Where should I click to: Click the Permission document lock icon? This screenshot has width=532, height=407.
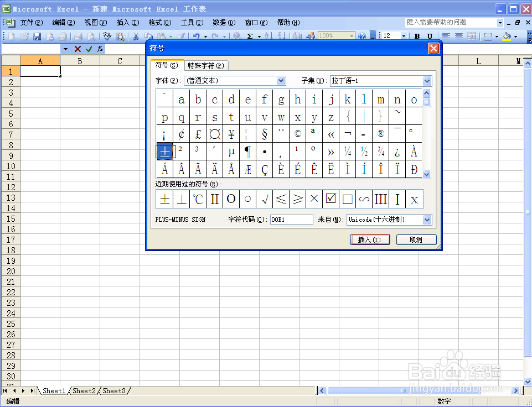(50, 36)
